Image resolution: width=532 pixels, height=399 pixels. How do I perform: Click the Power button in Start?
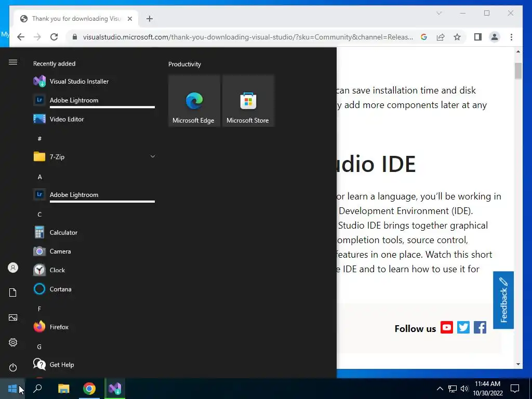[13, 367]
